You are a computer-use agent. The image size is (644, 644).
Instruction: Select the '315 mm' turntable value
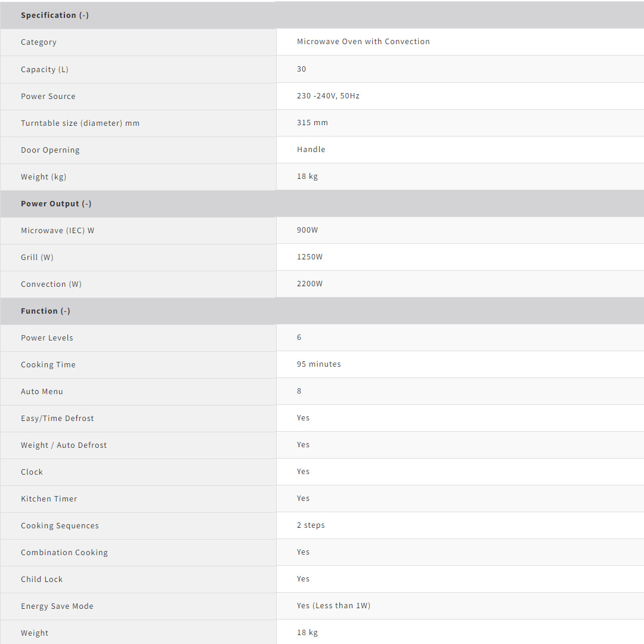click(312, 122)
